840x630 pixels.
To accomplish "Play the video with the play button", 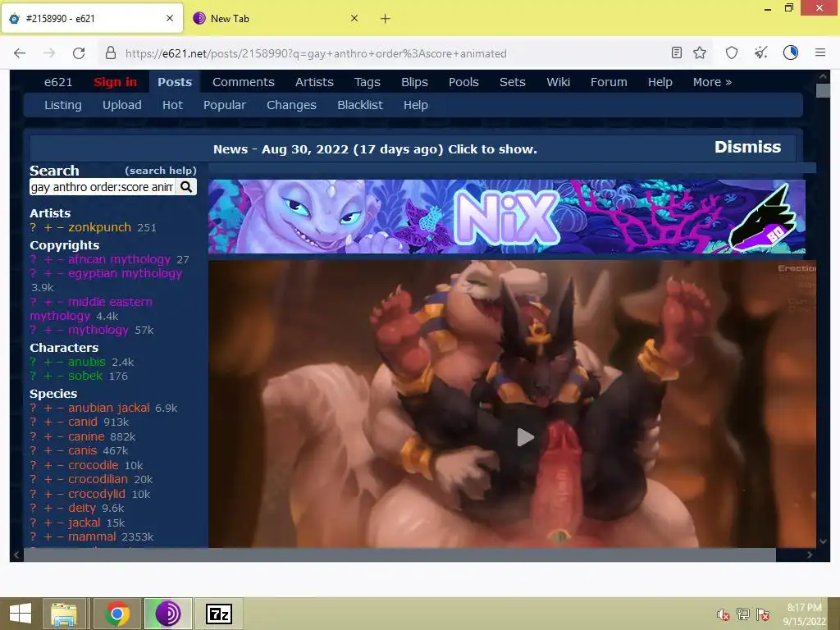I will coord(525,437).
